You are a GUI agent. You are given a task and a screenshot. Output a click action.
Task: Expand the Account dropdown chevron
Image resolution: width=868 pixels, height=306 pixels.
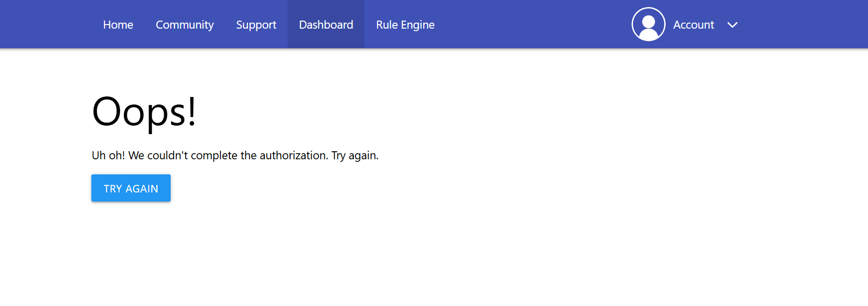[x=732, y=25]
